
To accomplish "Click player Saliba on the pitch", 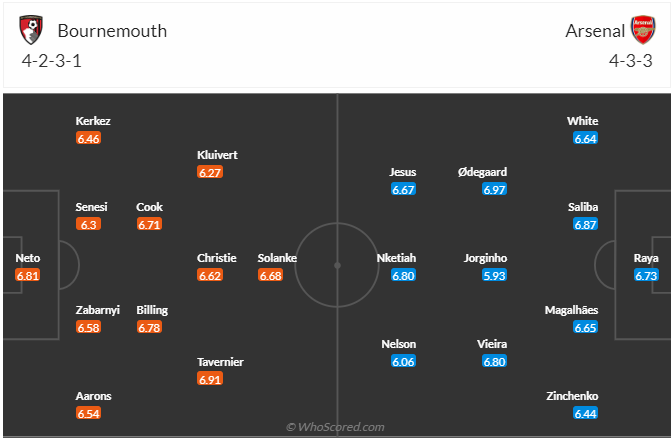I will click(583, 207).
